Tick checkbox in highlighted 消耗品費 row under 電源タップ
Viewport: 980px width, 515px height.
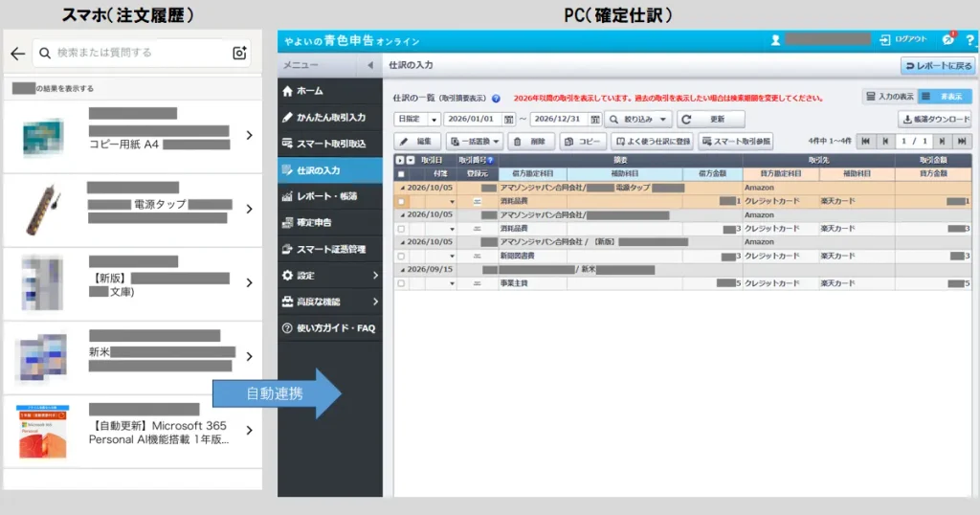(401, 201)
